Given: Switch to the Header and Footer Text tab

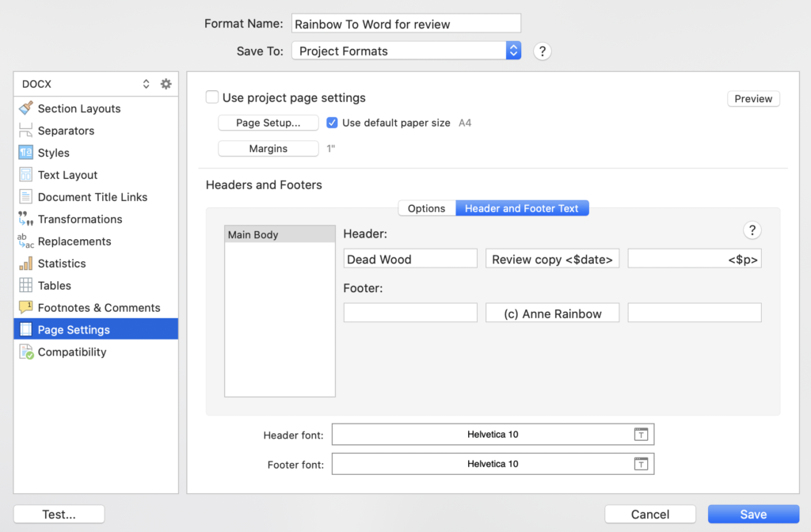Looking at the screenshot, I should tap(522, 207).
